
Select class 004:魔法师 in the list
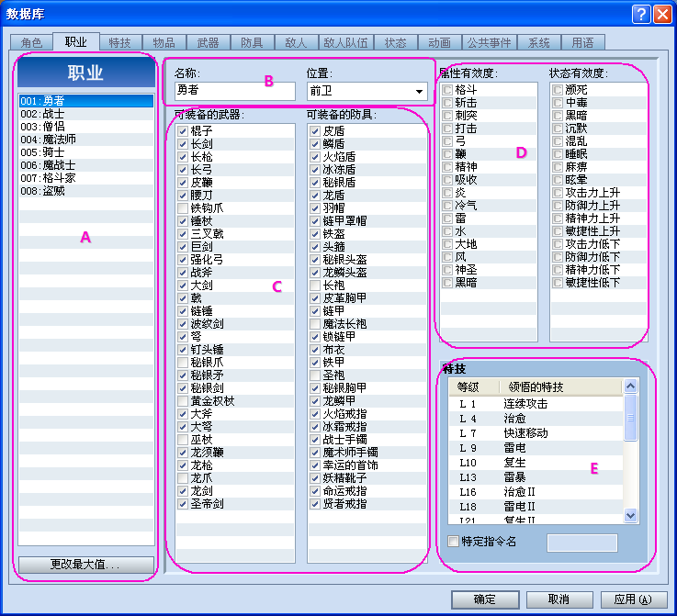pyautogui.click(x=86, y=140)
